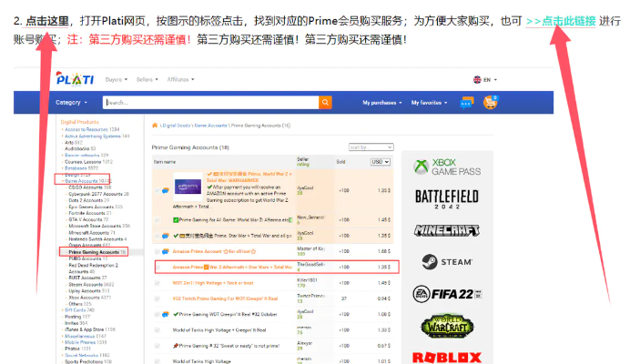Open the My purchases dropdown
Image resolution: width=640 pixels, height=364 pixels.
pyautogui.click(x=382, y=103)
